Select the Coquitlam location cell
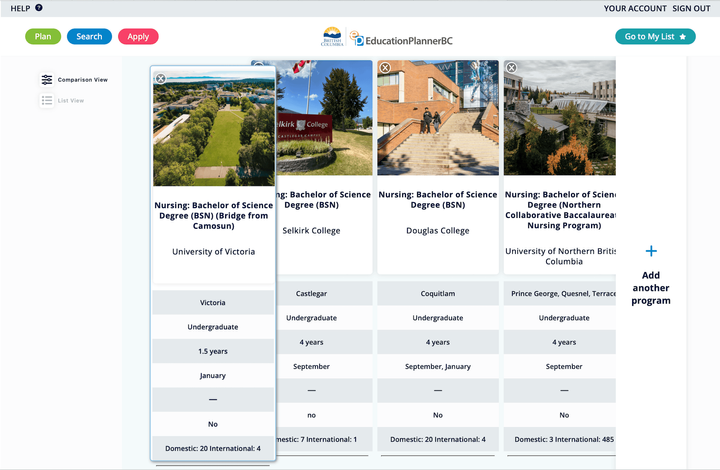This screenshot has height=470, width=720. 438,293
